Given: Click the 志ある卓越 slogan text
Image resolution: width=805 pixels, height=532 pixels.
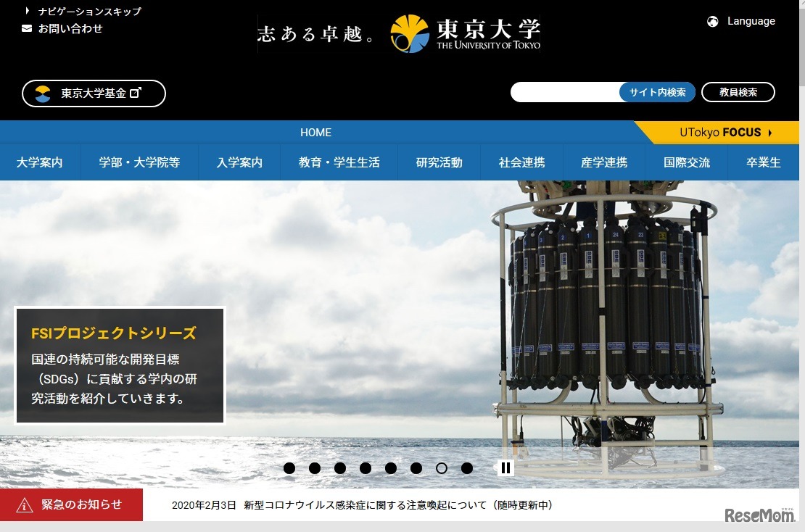Looking at the screenshot, I should tap(315, 34).
